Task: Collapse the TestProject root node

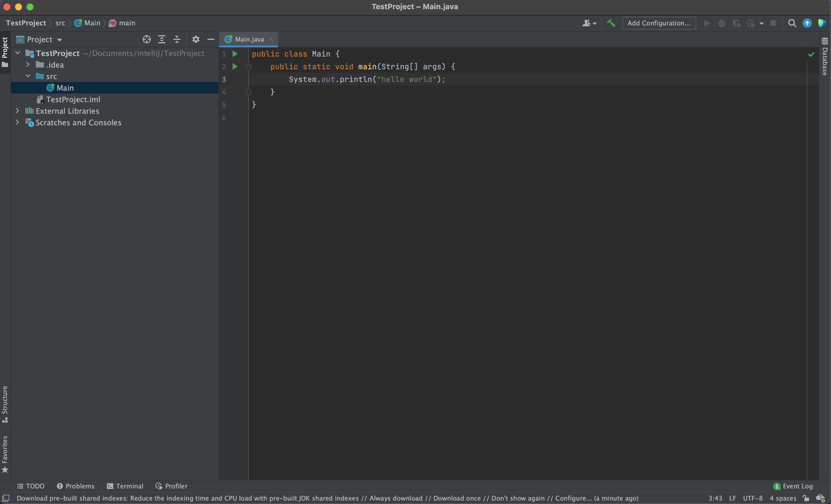Action: click(x=18, y=53)
